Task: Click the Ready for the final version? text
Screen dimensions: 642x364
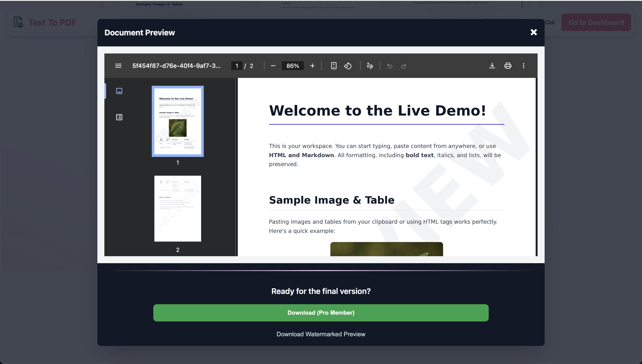Action: [321, 291]
